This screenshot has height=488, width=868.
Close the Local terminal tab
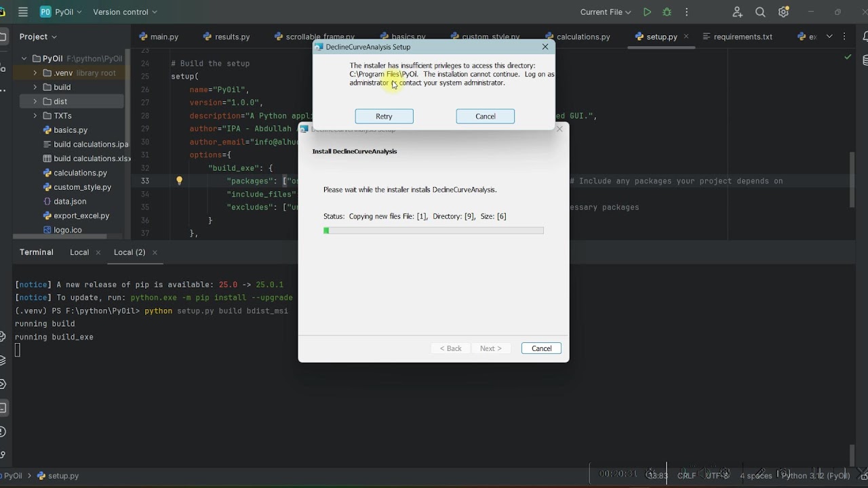[98, 252]
